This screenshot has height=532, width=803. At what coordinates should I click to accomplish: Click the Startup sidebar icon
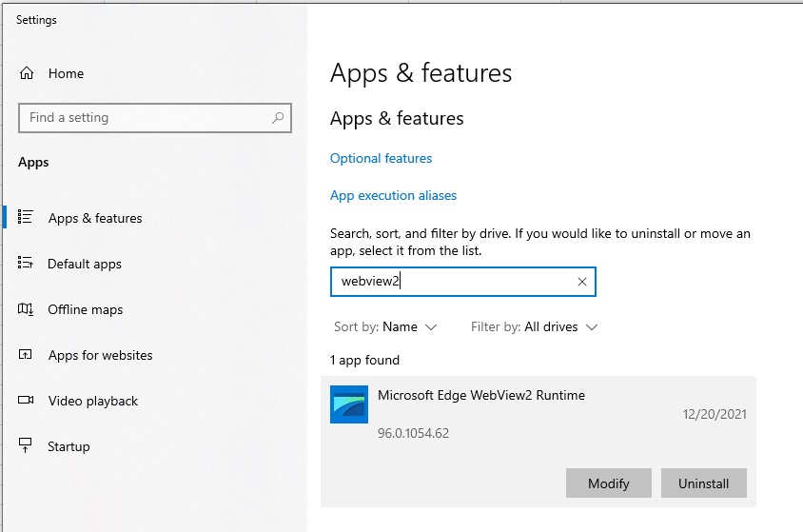click(x=25, y=445)
